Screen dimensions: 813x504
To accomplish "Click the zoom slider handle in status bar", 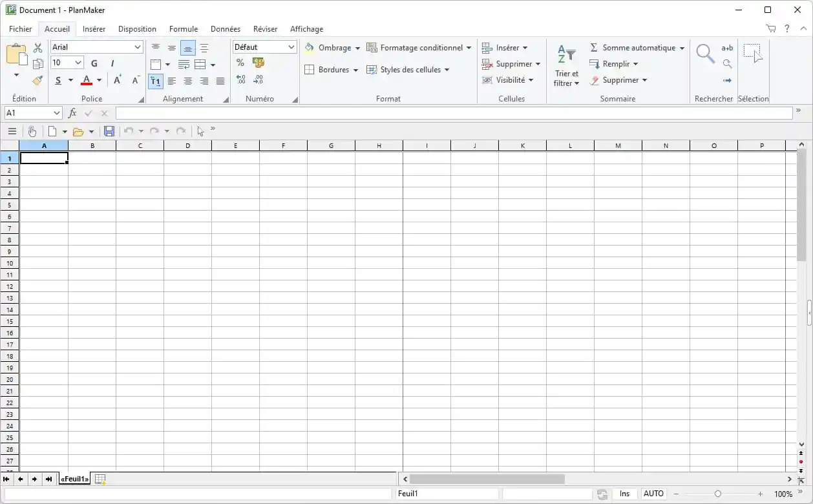I will click(x=717, y=494).
